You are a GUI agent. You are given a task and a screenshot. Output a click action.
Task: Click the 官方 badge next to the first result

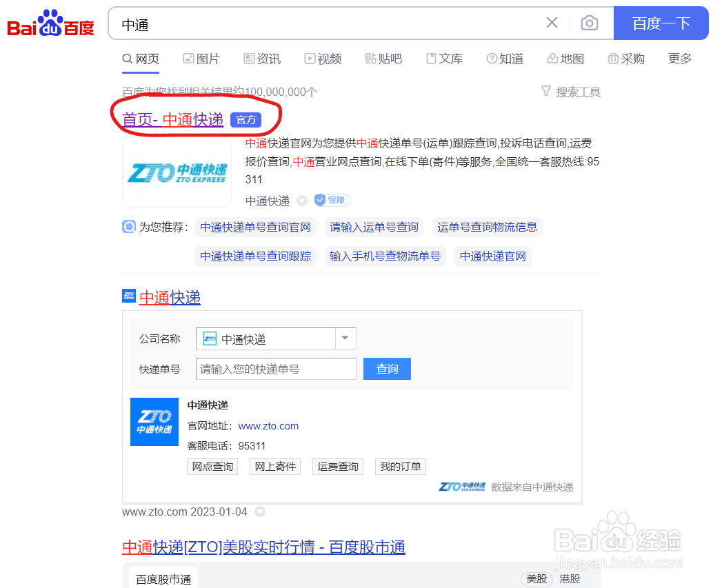pyautogui.click(x=246, y=120)
